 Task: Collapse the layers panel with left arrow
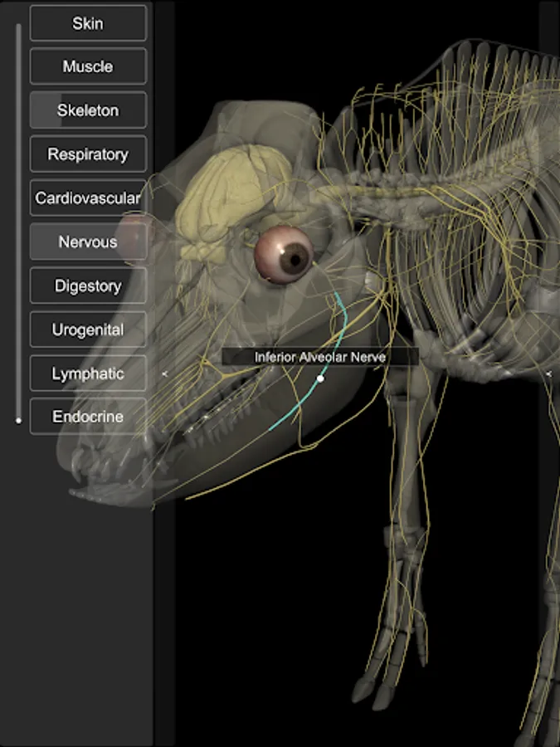tap(165, 374)
